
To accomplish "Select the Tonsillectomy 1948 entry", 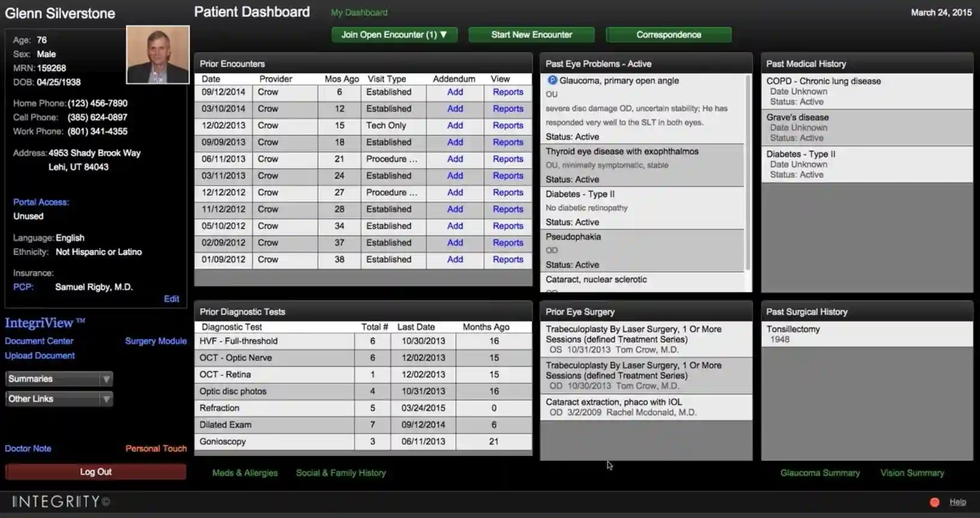I will 867,334.
